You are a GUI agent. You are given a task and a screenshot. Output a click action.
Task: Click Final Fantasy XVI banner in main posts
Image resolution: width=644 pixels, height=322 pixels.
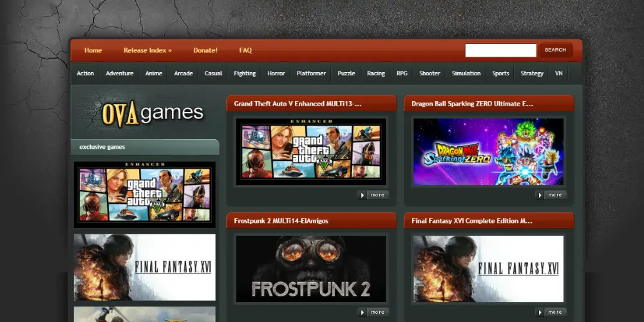tap(488, 269)
